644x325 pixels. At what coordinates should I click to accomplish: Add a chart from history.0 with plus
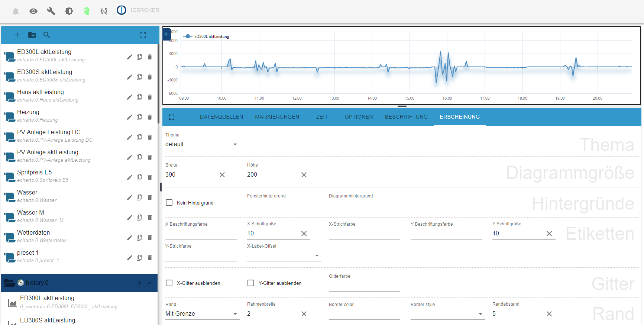139,283
